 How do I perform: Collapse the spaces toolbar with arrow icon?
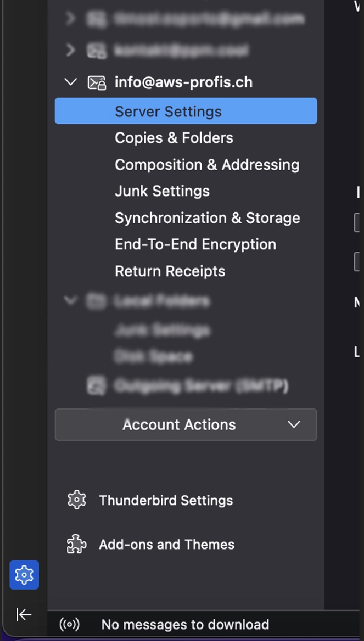(24, 614)
